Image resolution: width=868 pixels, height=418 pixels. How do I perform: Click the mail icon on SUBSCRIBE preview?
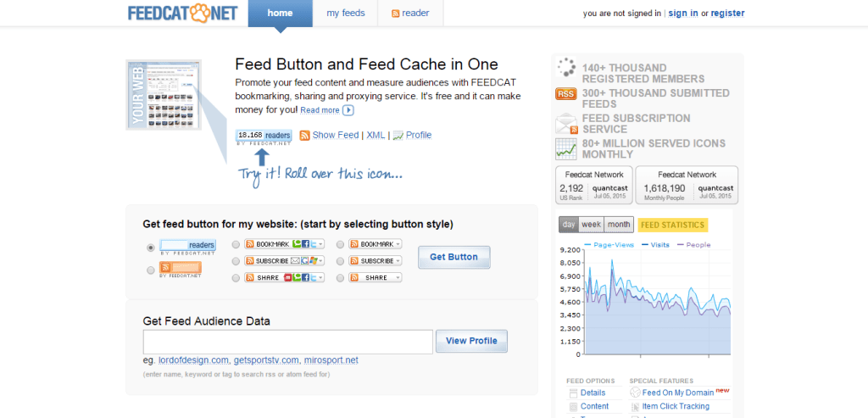[x=295, y=261]
